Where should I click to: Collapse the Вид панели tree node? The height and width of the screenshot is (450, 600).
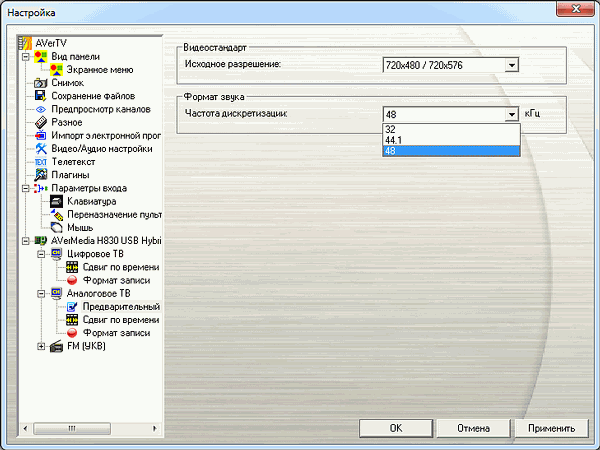[x=26, y=57]
